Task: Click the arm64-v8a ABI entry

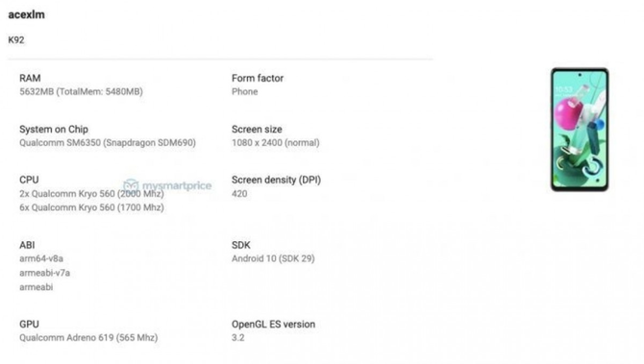Action: tap(41, 258)
